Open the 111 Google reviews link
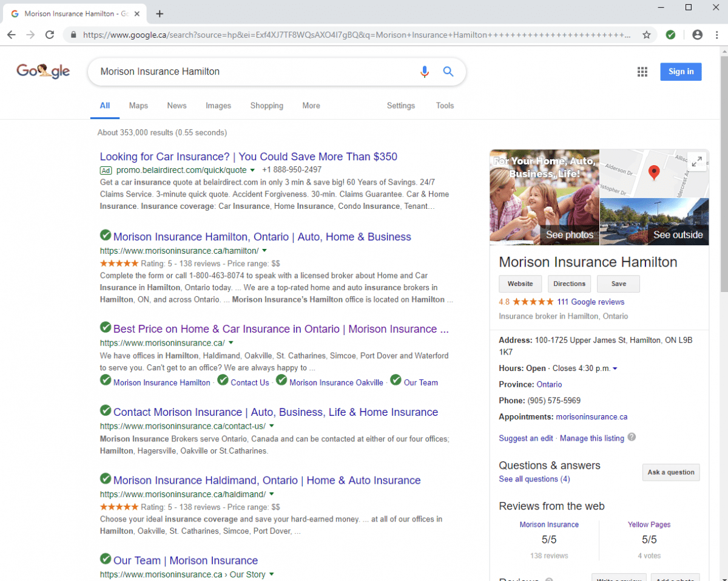Screen dimensions: 728x581 [x=590, y=302]
